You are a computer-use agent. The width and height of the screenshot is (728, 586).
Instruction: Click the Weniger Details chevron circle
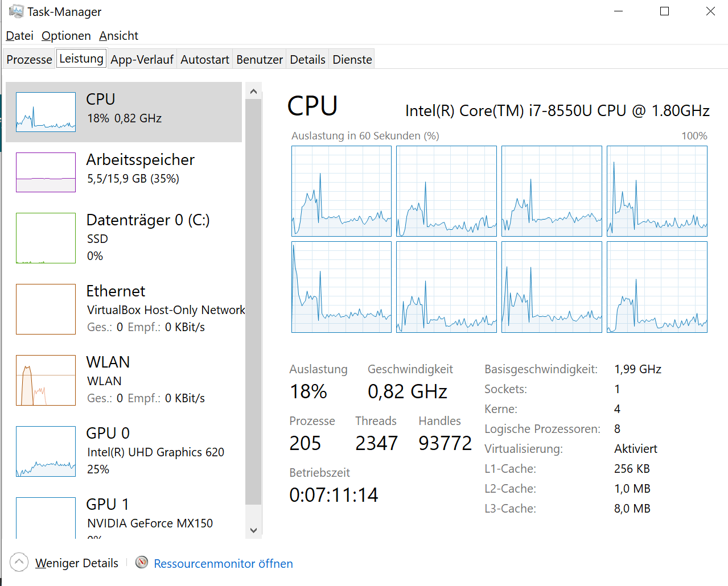[19, 562]
